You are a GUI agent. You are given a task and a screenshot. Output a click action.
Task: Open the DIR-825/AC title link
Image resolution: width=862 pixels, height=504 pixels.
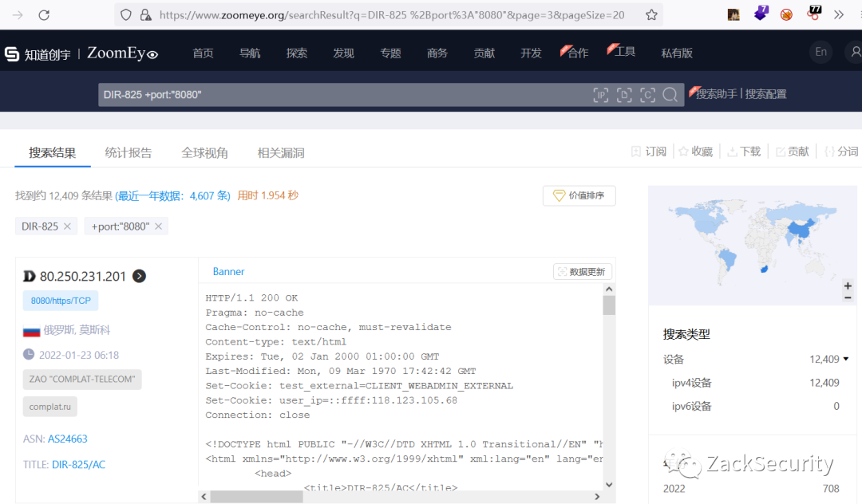tap(78, 464)
